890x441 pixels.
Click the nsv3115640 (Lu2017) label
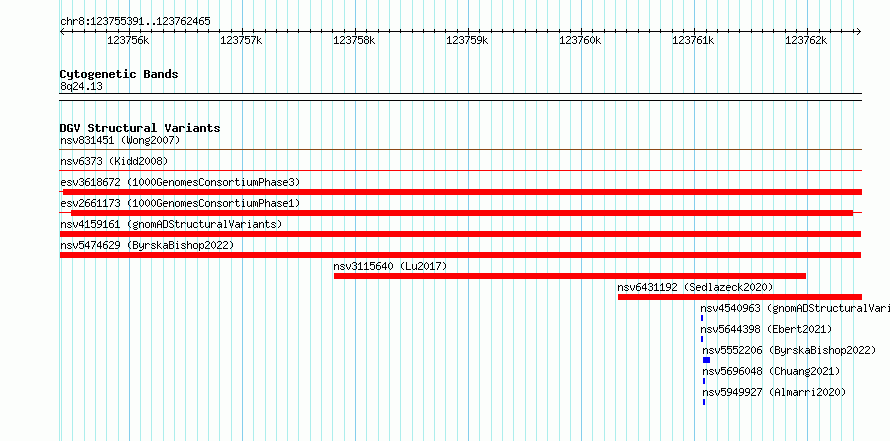click(390, 266)
